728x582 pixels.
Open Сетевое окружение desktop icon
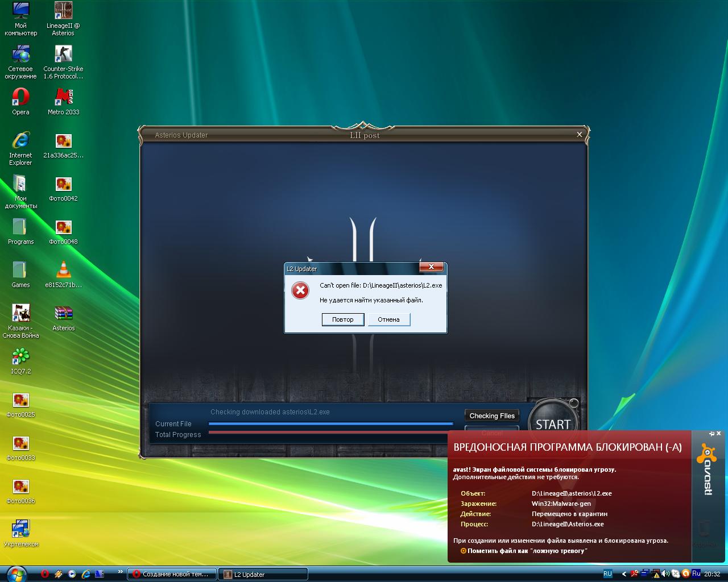pos(20,63)
